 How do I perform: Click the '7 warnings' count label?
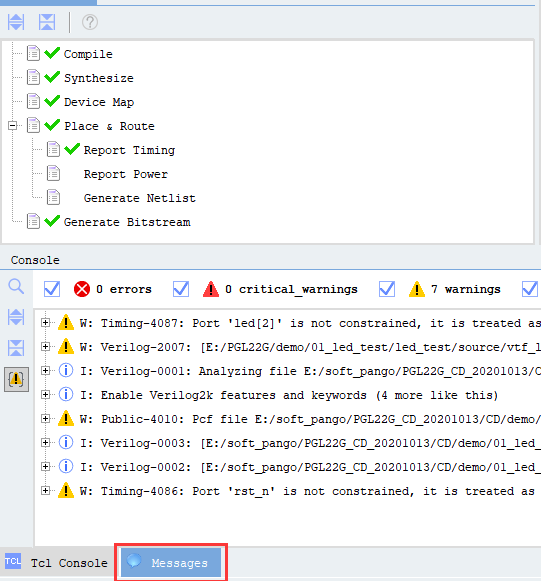tap(466, 289)
